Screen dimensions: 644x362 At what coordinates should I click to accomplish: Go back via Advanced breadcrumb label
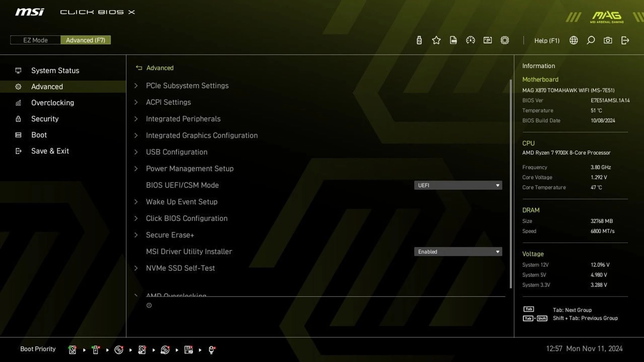point(160,68)
